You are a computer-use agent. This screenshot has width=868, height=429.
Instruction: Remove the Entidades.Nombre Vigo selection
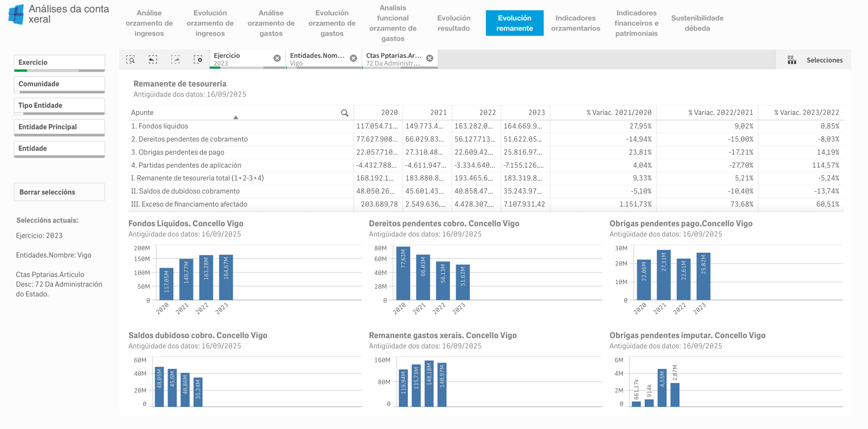(353, 58)
